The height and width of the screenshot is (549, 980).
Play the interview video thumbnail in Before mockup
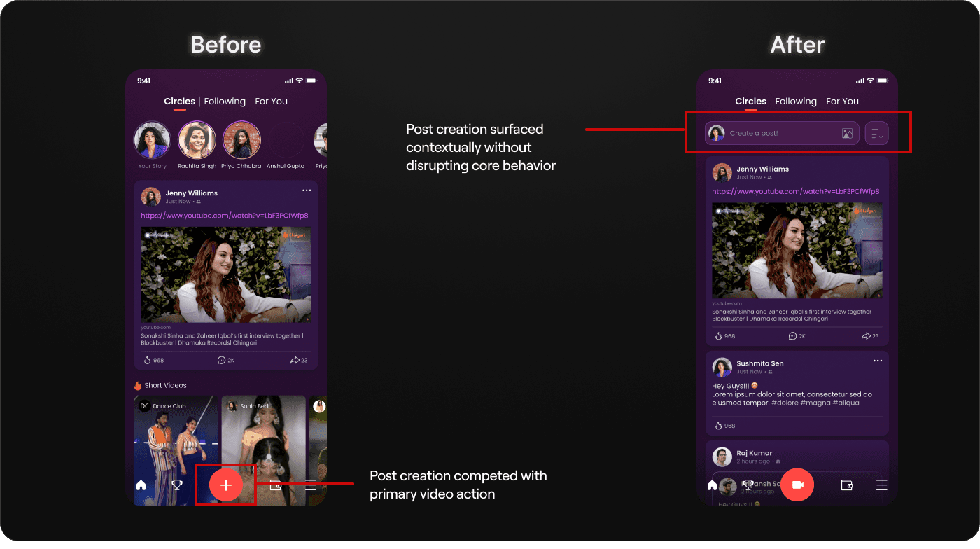226,274
